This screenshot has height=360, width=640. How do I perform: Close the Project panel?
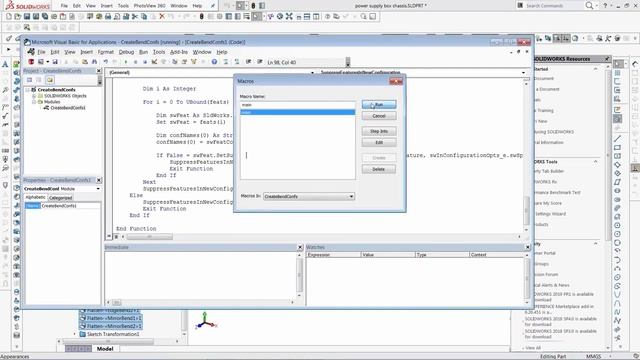tap(99, 71)
